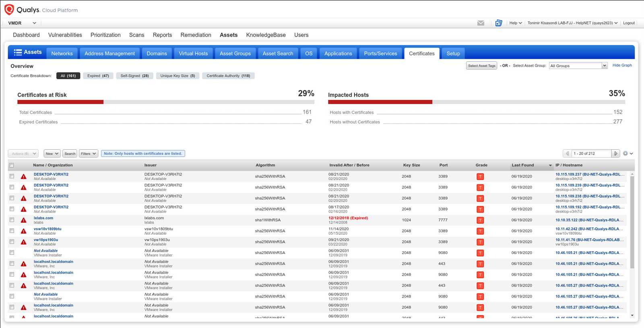
Task: Click the Assets list icon heading
Action: pos(27,52)
